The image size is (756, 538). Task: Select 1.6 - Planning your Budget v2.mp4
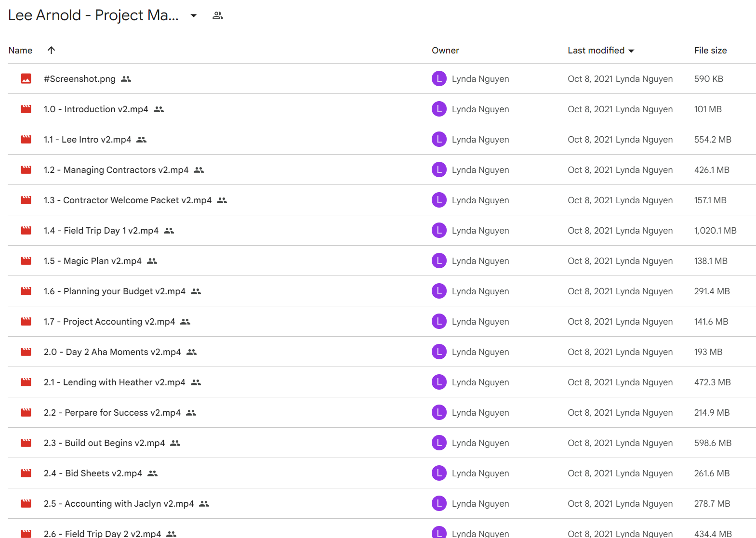pyautogui.click(x=115, y=291)
